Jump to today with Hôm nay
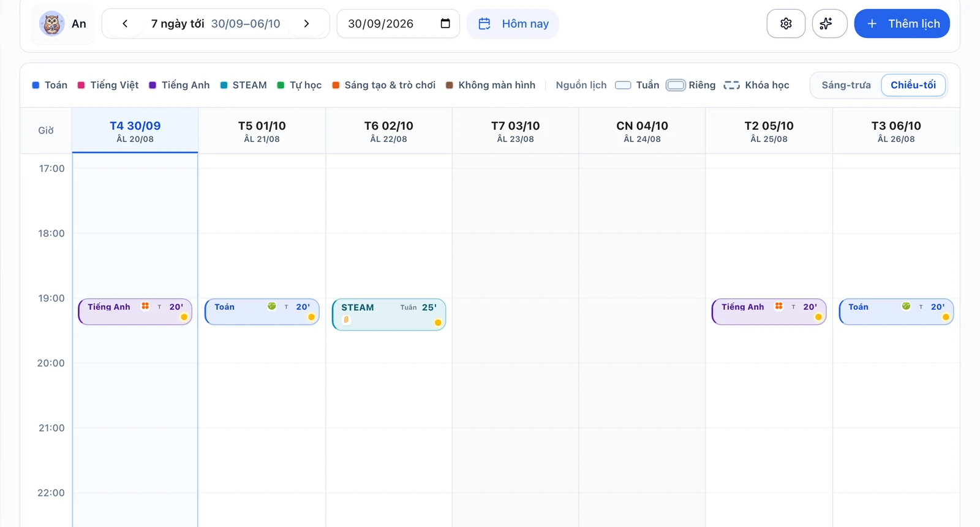This screenshot has width=980, height=527. pyautogui.click(x=513, y=24)
